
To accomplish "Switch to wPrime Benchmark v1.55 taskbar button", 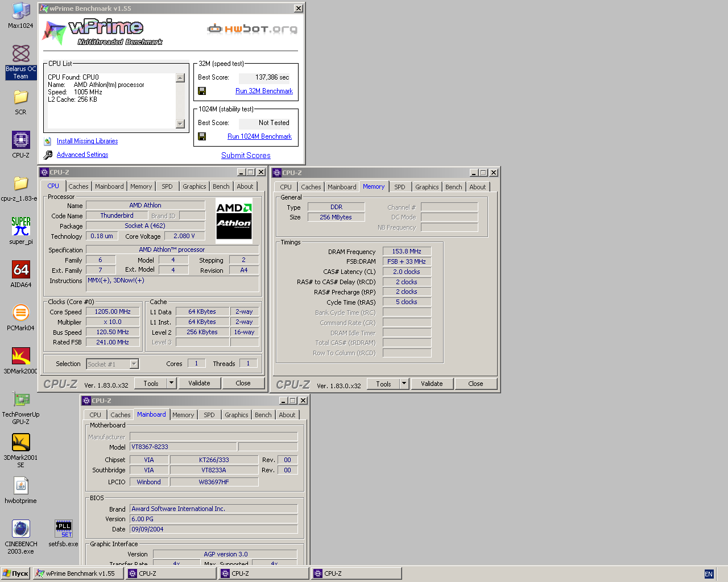I will (x=78, y=573).
